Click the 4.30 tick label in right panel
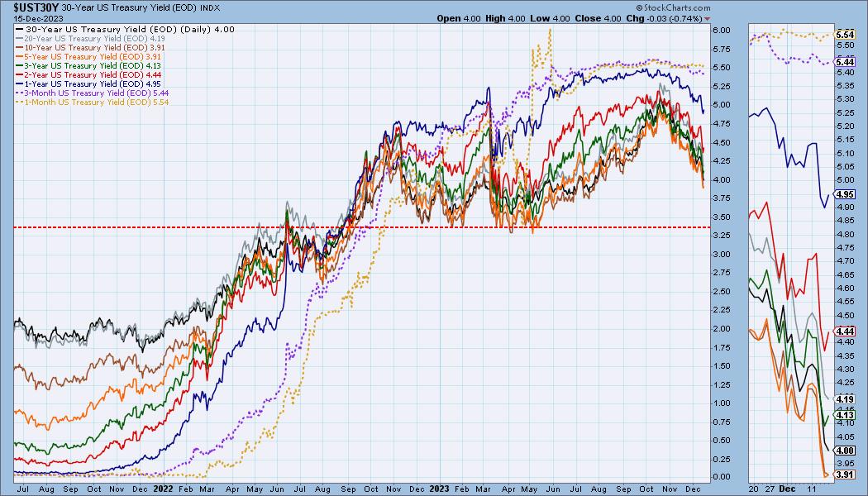Image resolution: width=868 pixels, height=496 pixels. (845, 370)
